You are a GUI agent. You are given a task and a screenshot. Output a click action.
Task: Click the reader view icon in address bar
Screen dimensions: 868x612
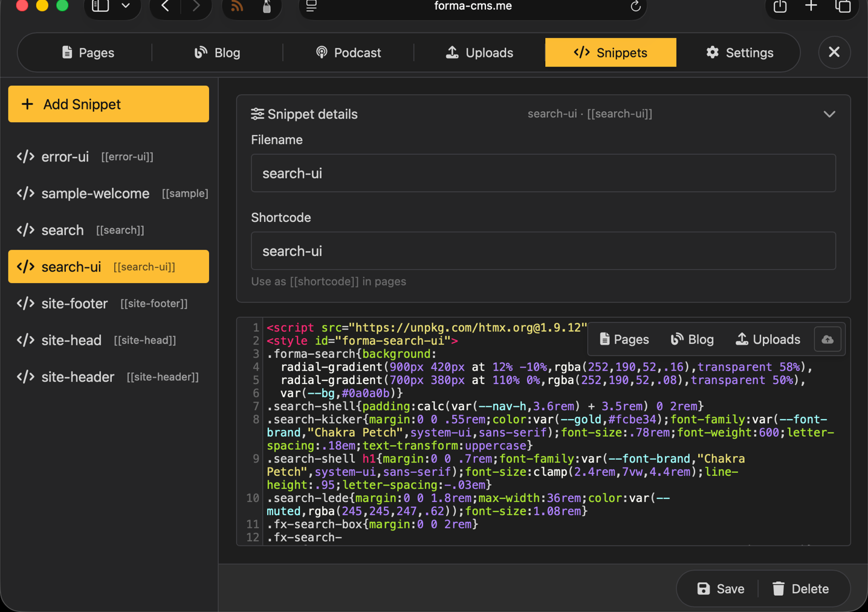311,7
